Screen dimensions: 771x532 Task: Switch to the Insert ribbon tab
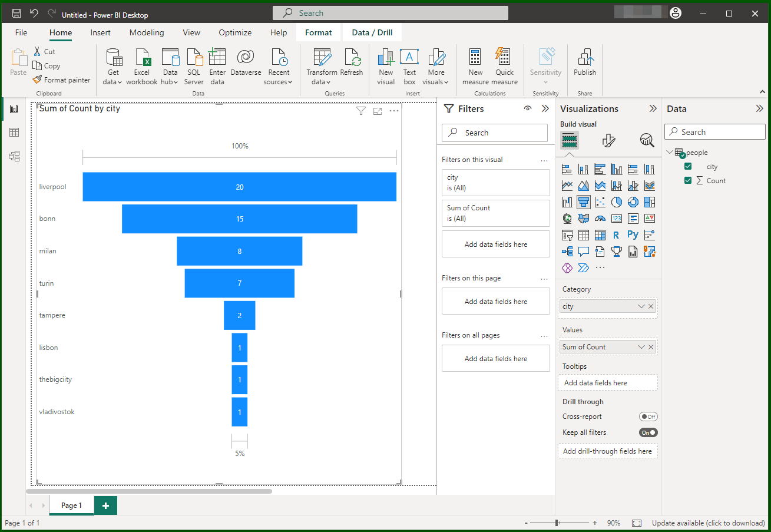[101, 32]
